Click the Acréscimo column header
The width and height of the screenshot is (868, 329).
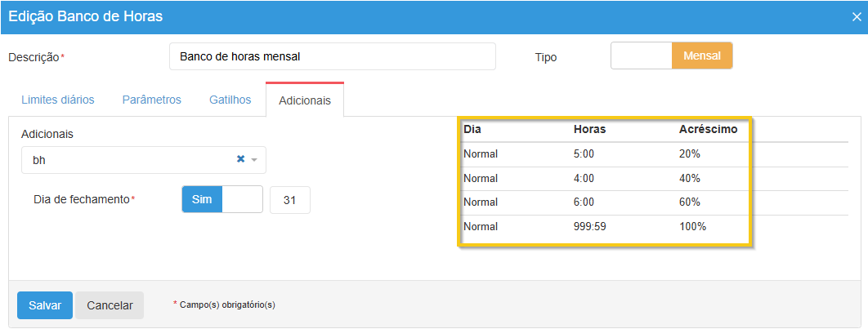click(x=708, y=129)
